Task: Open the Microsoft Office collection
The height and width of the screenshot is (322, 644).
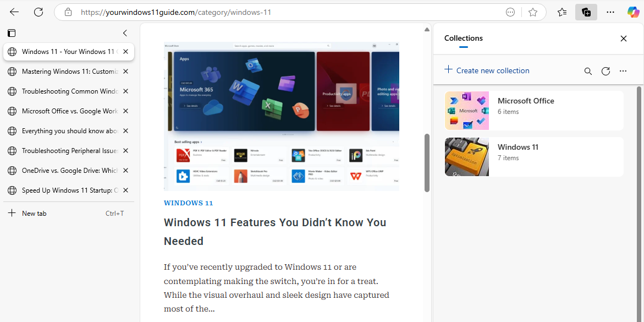Action: tap(534, 111)
